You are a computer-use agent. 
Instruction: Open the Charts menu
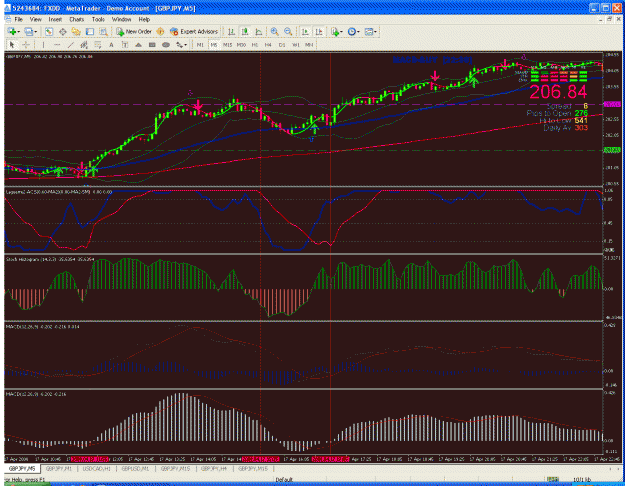pyautogui.click(x=77, y=19)
